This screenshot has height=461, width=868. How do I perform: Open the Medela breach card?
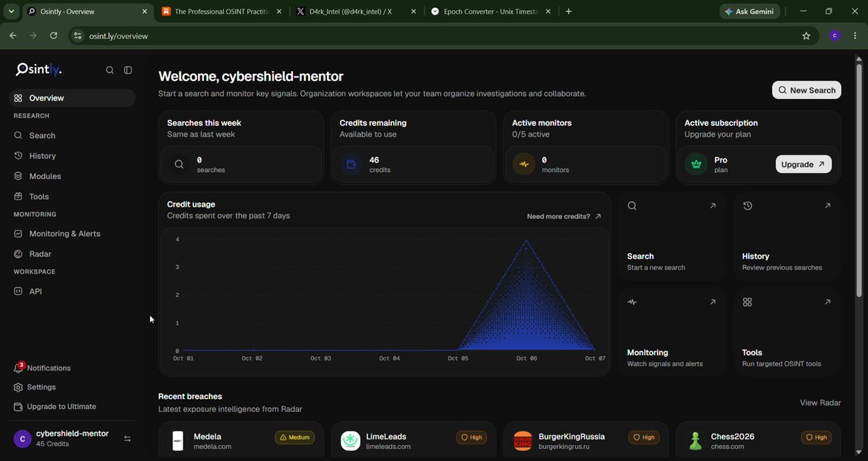coord(241,441)
